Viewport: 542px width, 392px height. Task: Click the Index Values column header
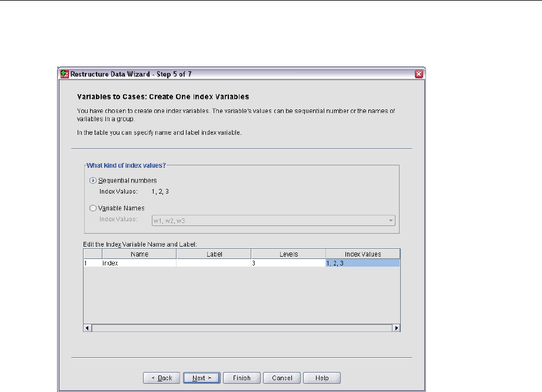pyautogui.click(x=363, y=254)
